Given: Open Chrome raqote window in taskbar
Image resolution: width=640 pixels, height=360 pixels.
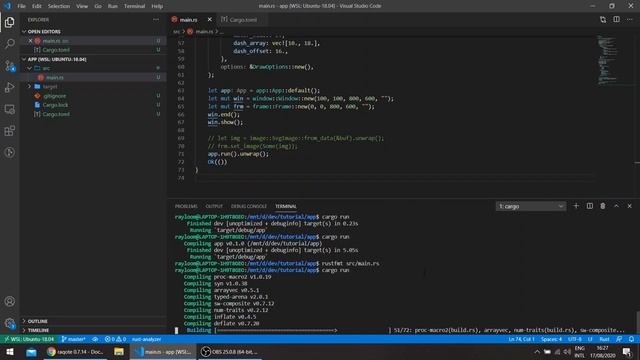Looking at the screenshot, I should tap(76, 352).
